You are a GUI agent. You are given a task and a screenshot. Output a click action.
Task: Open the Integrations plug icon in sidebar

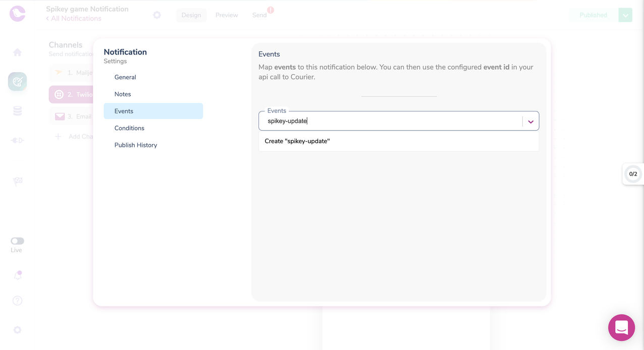17,140
